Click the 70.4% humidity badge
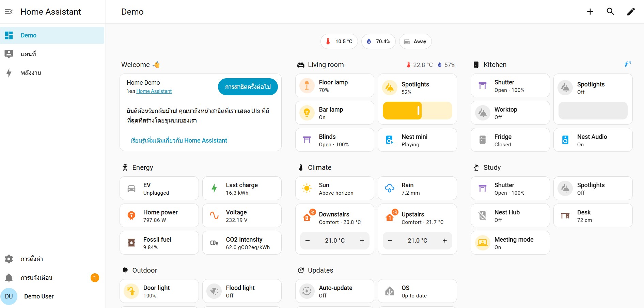 pyautogui.click(x=378, y=42)
